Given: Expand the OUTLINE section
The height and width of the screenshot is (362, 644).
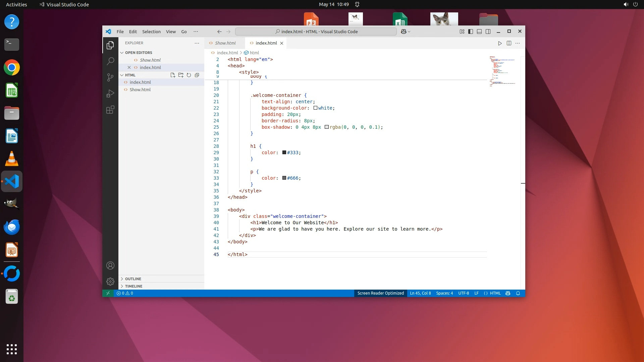Looking at the screenshot, I should pyautogui.click(x=133, y=279).
